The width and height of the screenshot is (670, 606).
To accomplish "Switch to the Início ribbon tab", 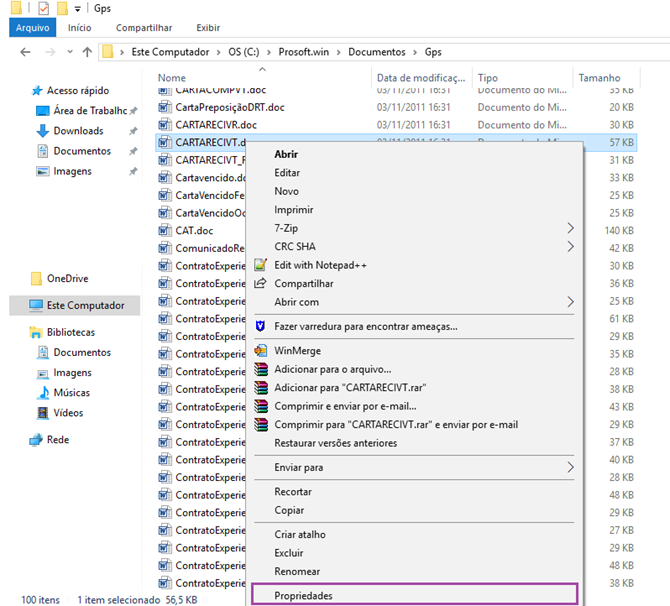I will click(79, 28).
